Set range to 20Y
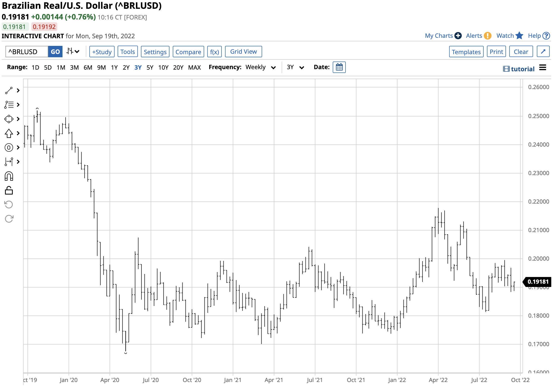 click(x=179, y=67)
